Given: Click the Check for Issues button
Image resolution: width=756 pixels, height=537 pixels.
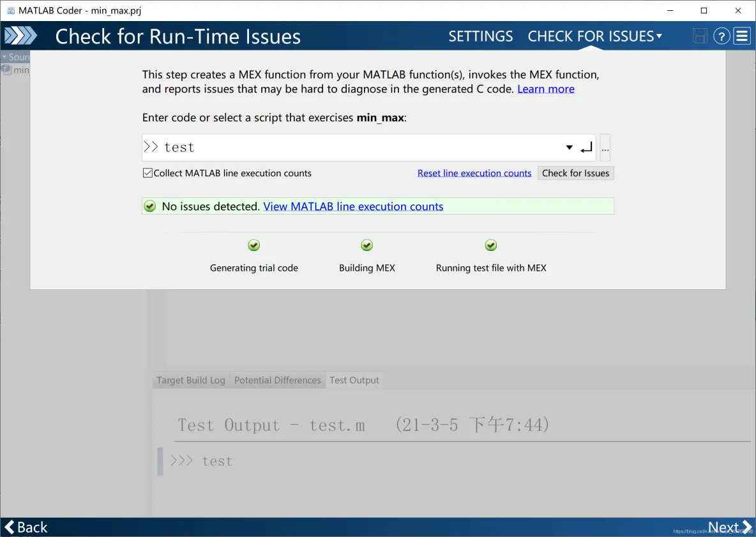Looking at the screenshot, I should click(x=576, y=173).
